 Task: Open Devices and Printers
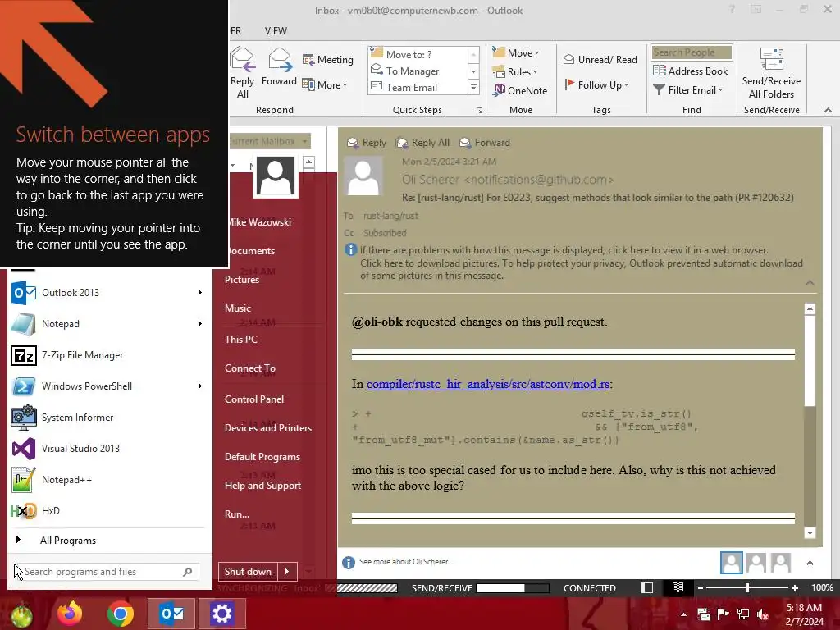click(268, 428)
